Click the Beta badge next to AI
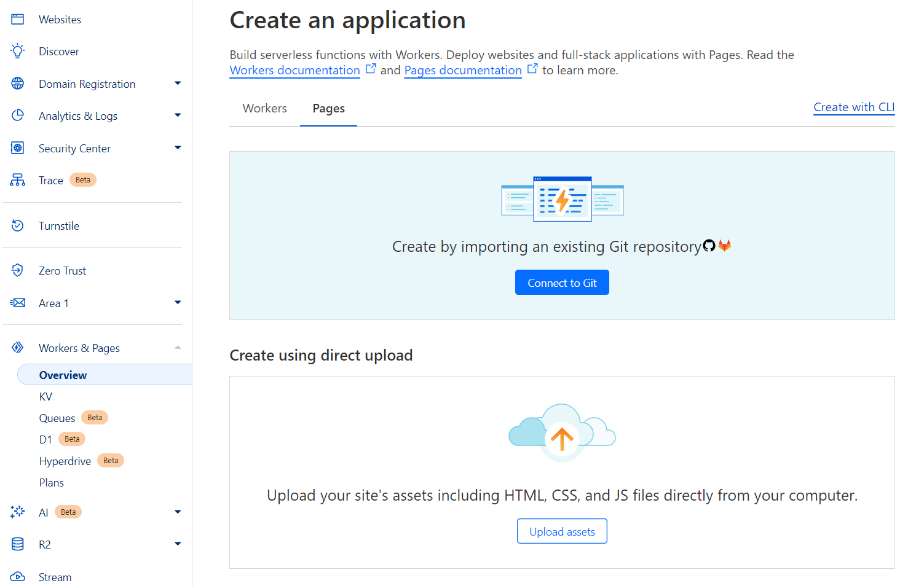This screenshot has width=924, height=586. click(68, 512)
